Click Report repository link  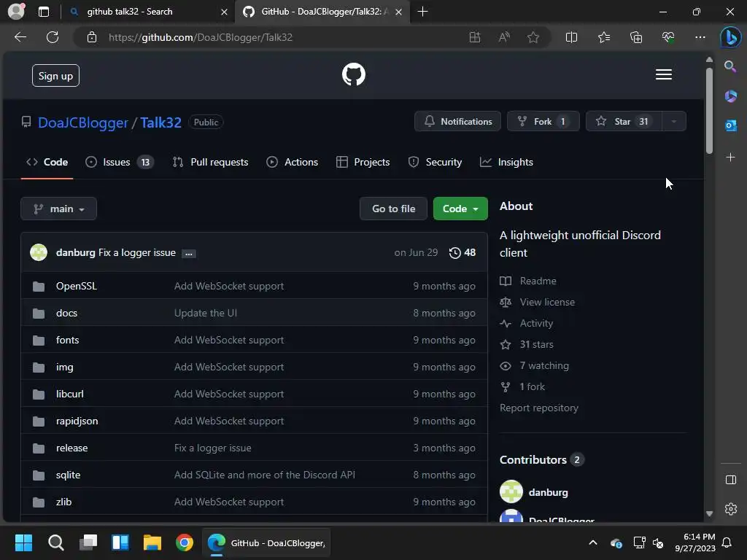pyautogui.click(x=539, y=408)
